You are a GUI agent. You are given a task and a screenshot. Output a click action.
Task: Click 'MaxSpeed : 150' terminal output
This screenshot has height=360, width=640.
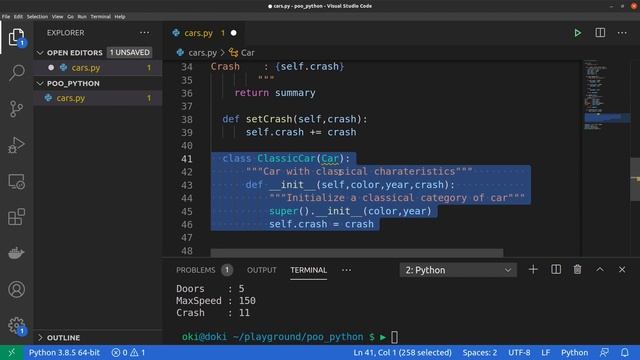(x=216, y=301)
